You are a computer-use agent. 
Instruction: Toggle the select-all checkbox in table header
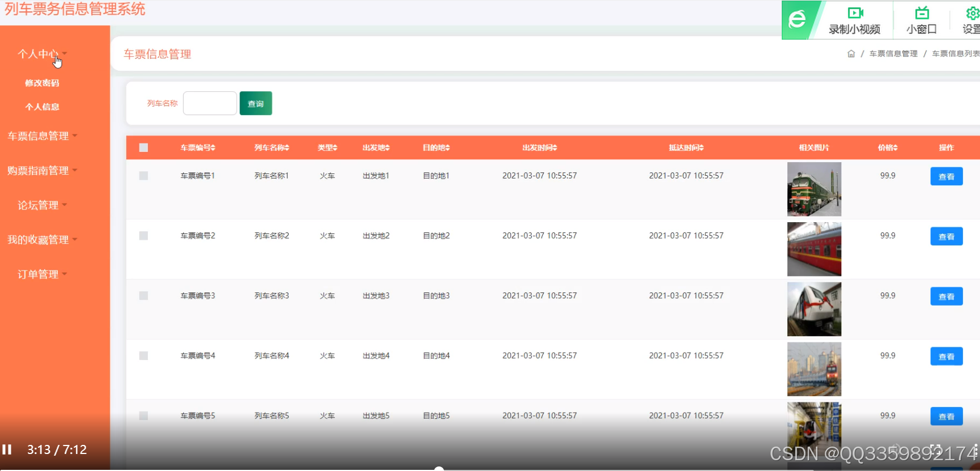[x=143, y=148]
